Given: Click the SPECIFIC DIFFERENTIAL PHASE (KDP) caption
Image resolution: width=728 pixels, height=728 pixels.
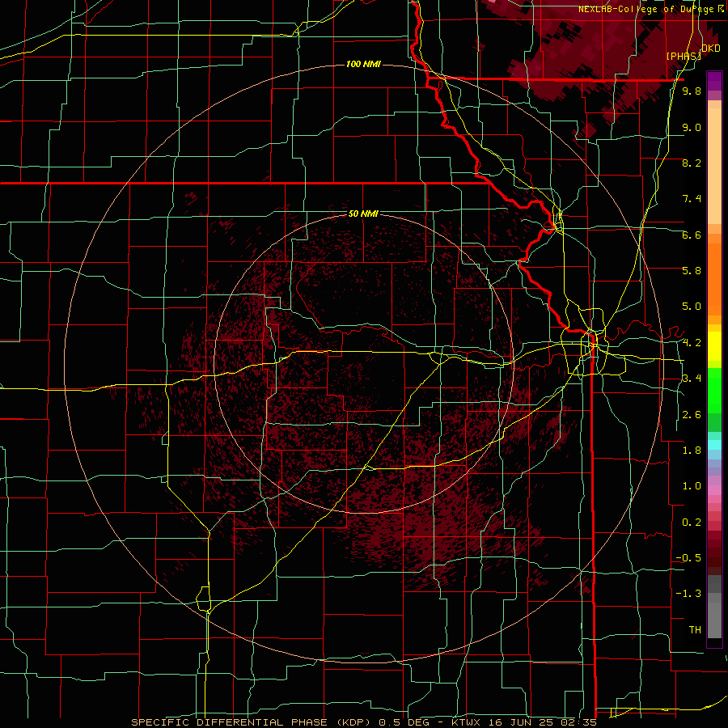Looking at the screenshot, I should coord(252,722).
